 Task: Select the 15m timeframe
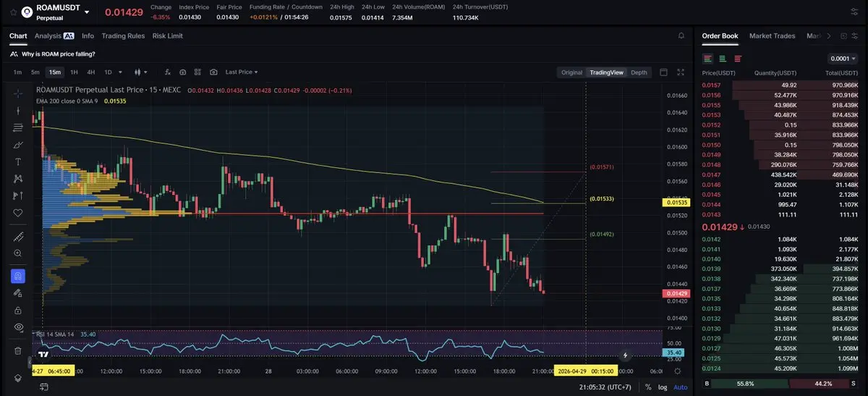click(x=54, y=72)
